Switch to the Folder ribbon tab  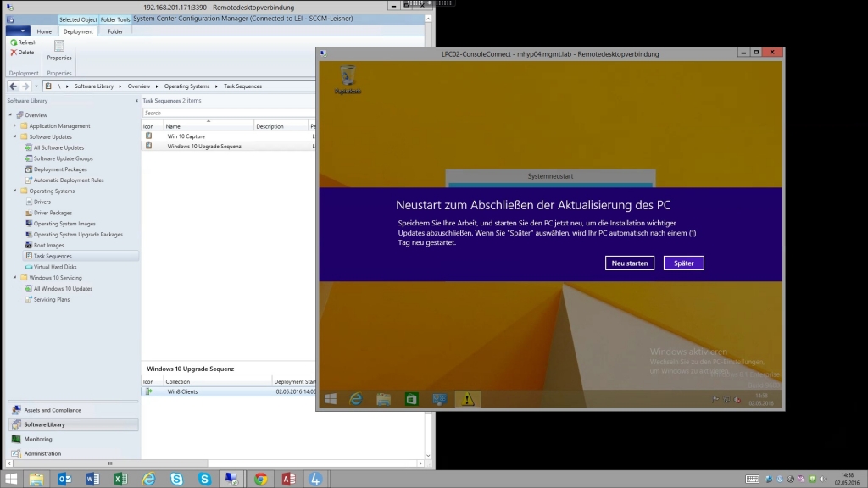[x=115, y=31]
